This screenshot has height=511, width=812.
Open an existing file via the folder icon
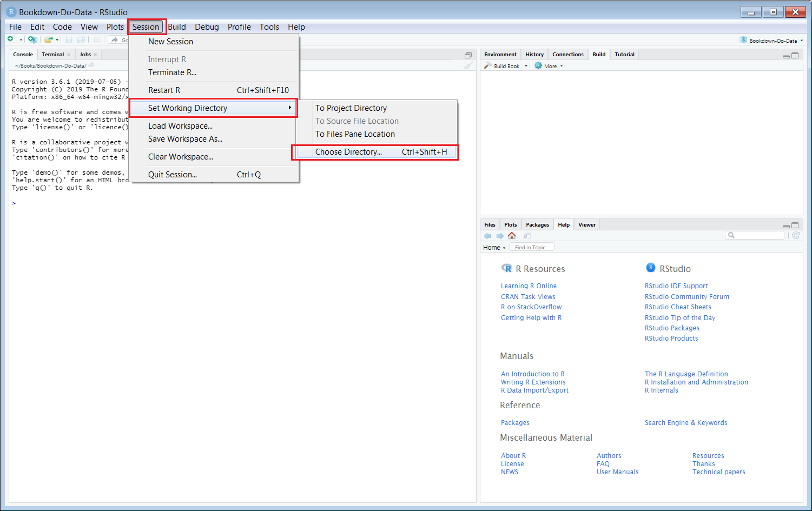click(48, 39)
